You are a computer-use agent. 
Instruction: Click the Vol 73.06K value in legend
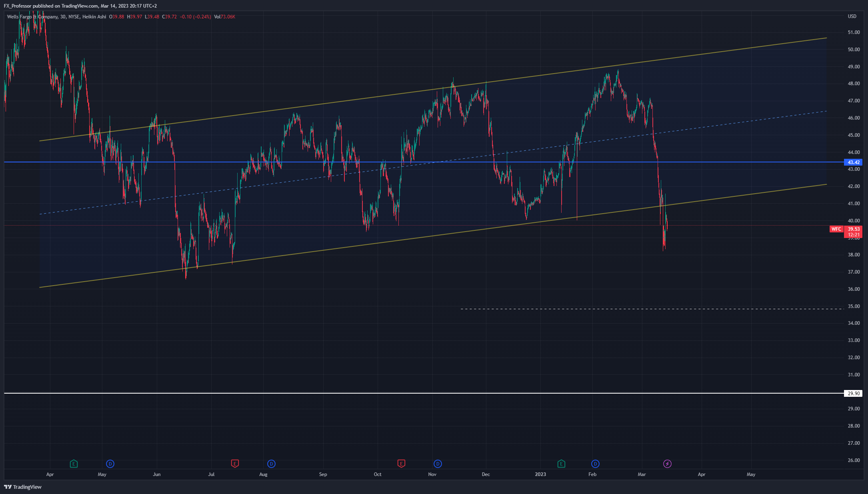(x=224, y=17)
